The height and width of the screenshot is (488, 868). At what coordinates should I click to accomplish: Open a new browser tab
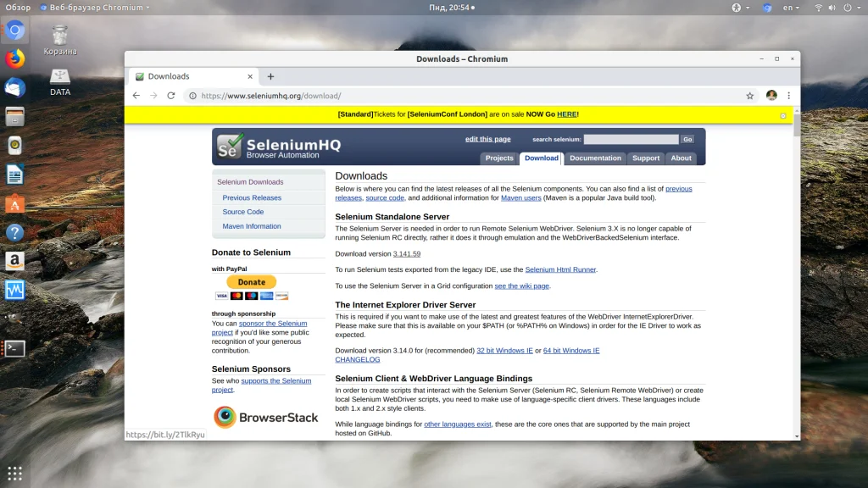pos(270,76)
